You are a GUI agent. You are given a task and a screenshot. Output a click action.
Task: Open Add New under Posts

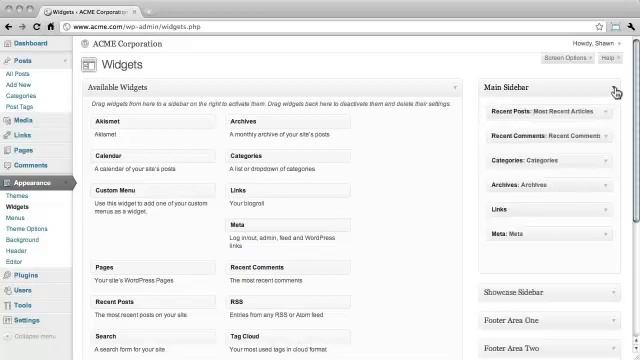pos(18,85)
